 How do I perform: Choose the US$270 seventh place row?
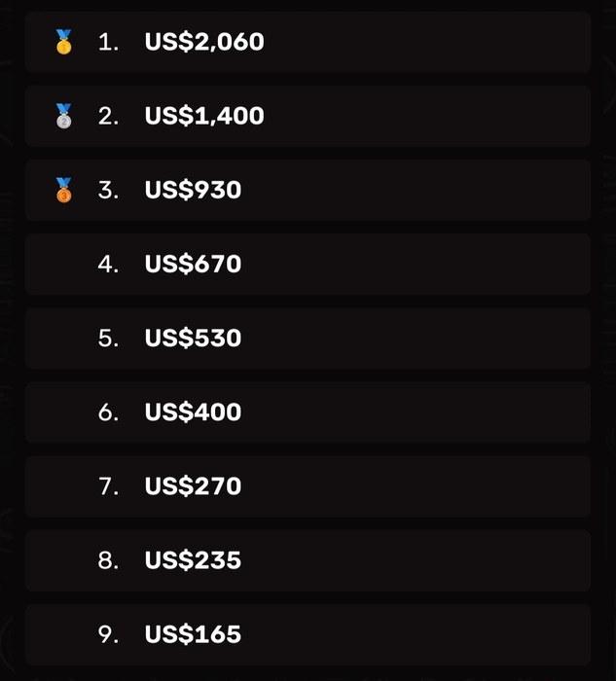point(308,486)
